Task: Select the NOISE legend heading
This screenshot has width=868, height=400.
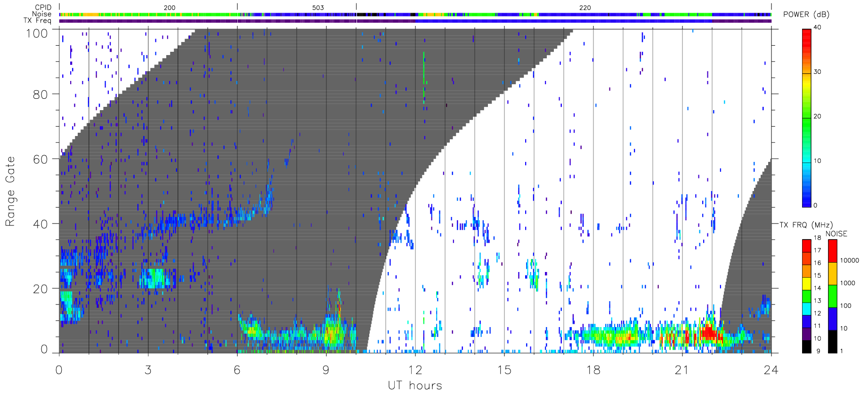Action: tap(836, 234)
